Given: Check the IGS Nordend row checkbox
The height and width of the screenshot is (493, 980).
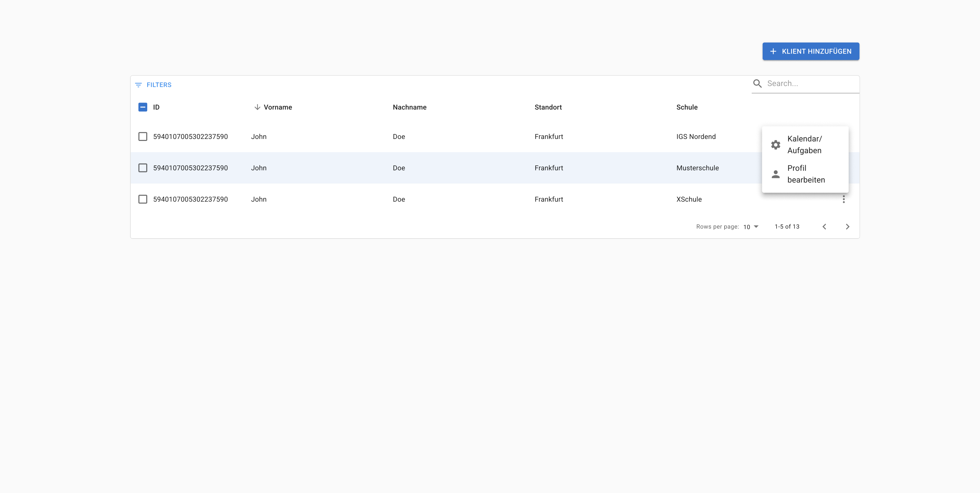Looking at the screenshot, I should tap(143, 137).
